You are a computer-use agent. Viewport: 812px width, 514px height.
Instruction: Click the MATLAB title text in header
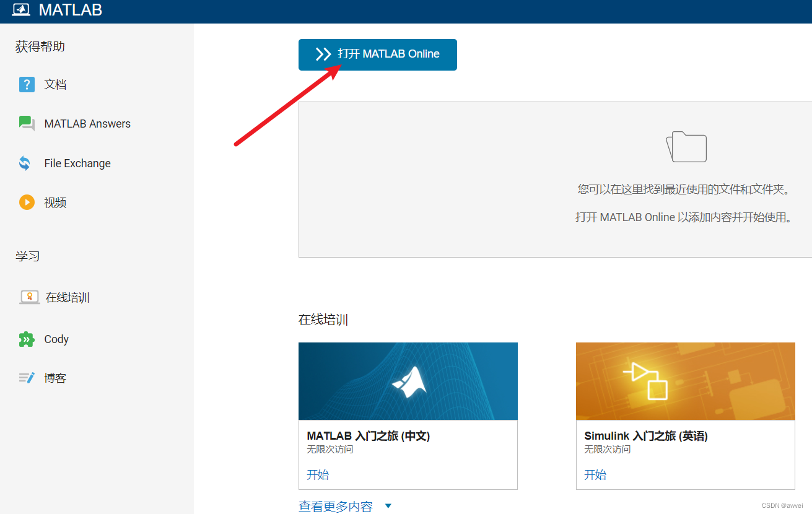click(71, 10)
